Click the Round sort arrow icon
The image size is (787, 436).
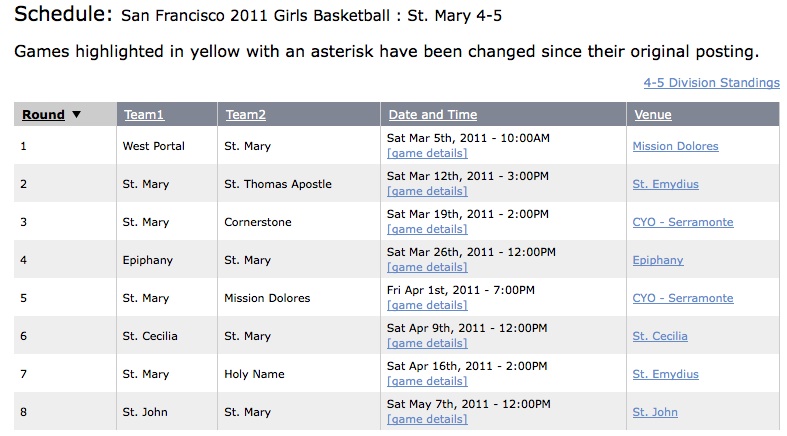coord(76,114)
